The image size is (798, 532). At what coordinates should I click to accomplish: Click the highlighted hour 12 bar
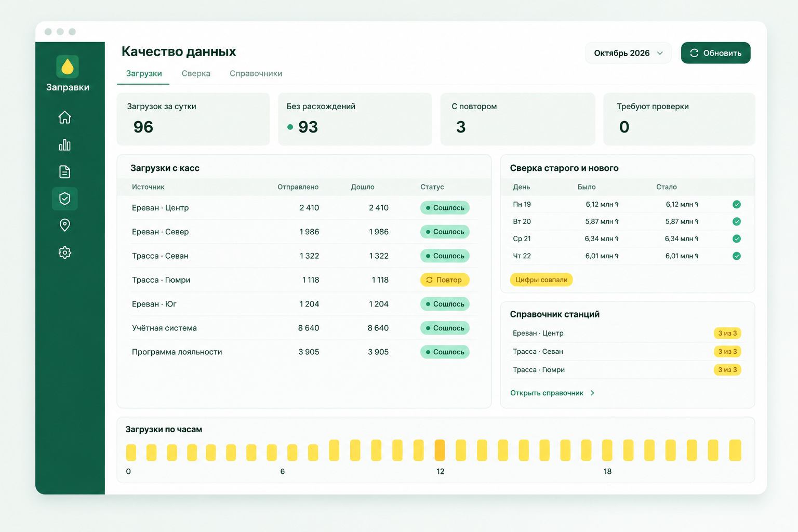(440, 450)
